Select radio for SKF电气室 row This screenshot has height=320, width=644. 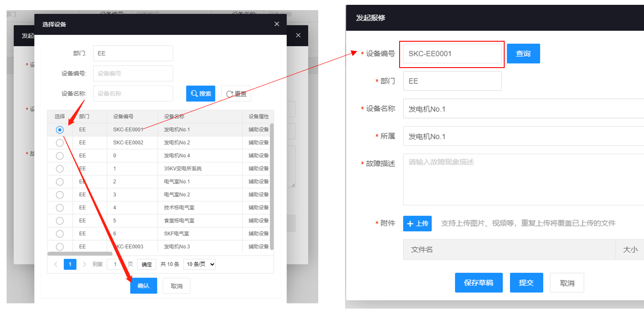coord(60,234)
